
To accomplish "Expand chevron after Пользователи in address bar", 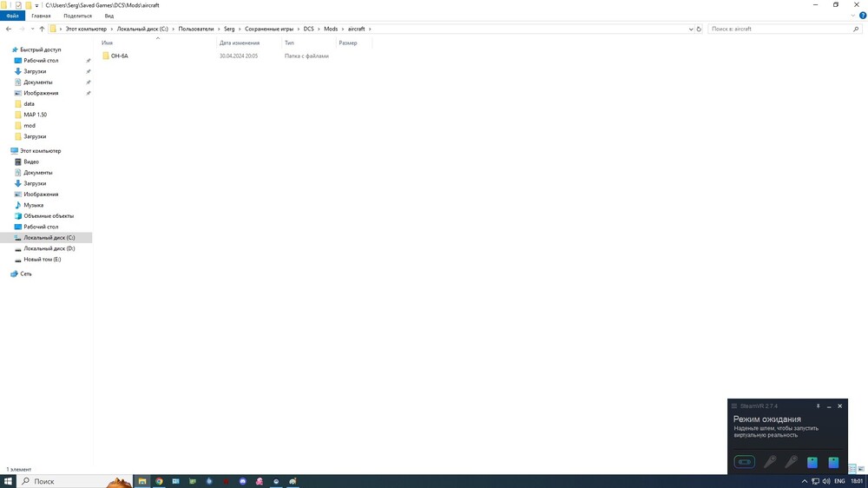I will point(219,29).
